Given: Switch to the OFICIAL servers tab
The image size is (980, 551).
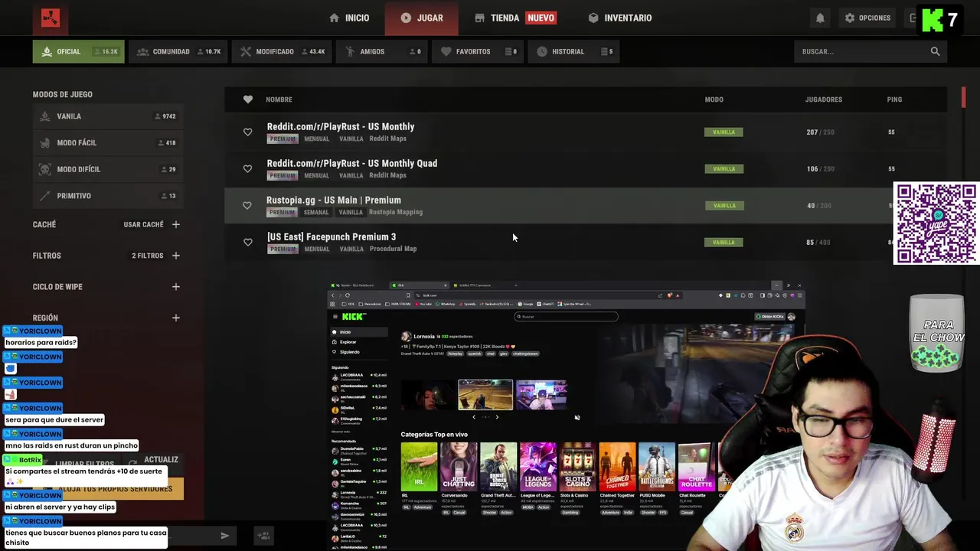Looking at the screenshot, I should (78, 51).
